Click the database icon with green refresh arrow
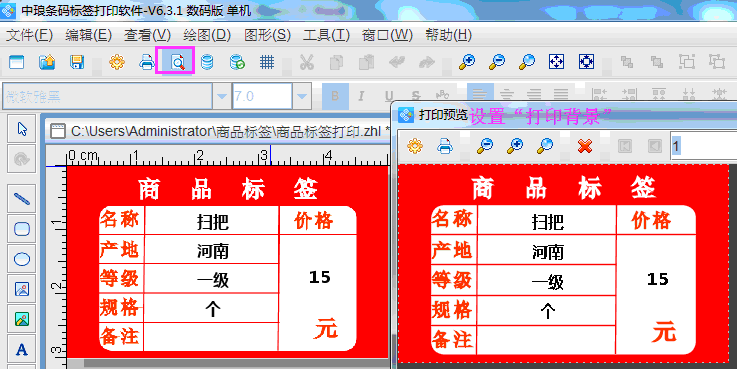The width and height of the screenshot is (737, 369). pos(237,62)
